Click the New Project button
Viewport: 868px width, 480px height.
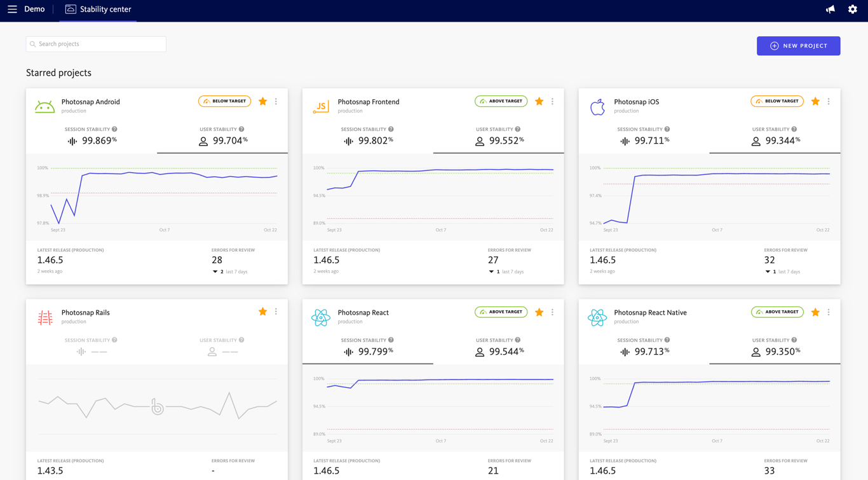[798, 46]
